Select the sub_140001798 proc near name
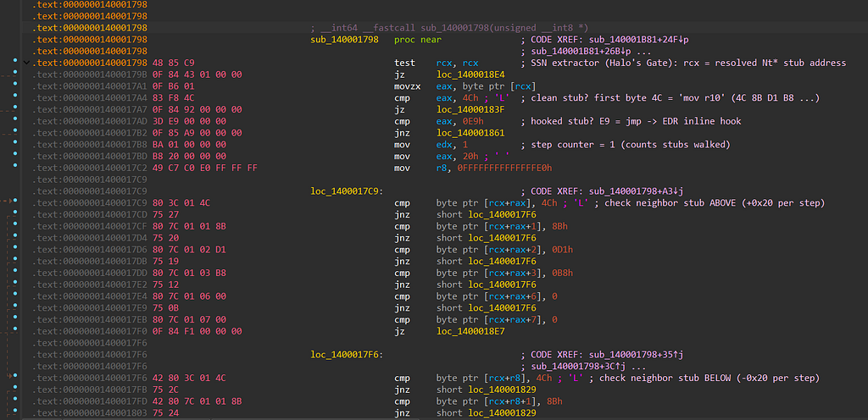Screen dimensions: 868x420 [344, 40]
